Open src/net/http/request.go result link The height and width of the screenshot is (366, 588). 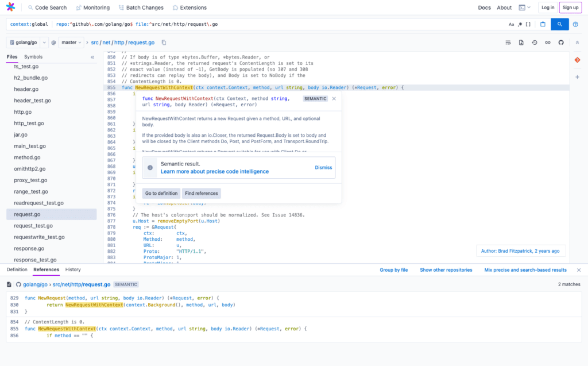coord(82,284)
